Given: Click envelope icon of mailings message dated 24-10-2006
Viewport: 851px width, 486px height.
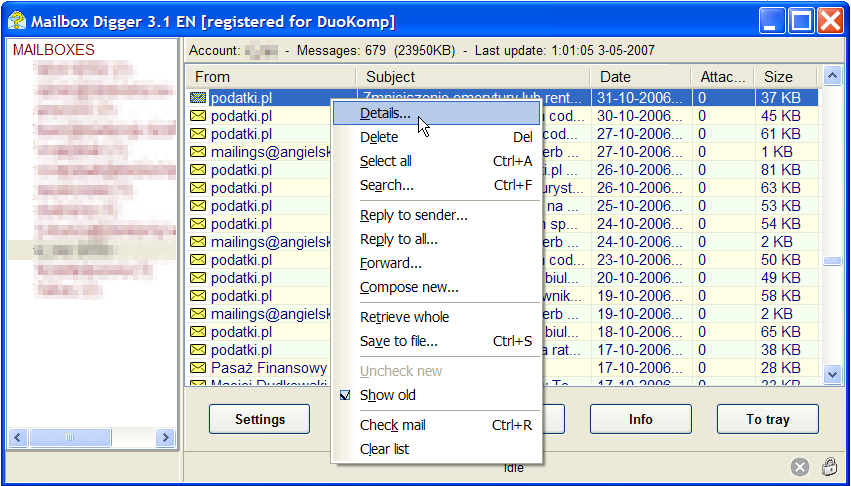Looking at the screenshot, I should (198, 242).
